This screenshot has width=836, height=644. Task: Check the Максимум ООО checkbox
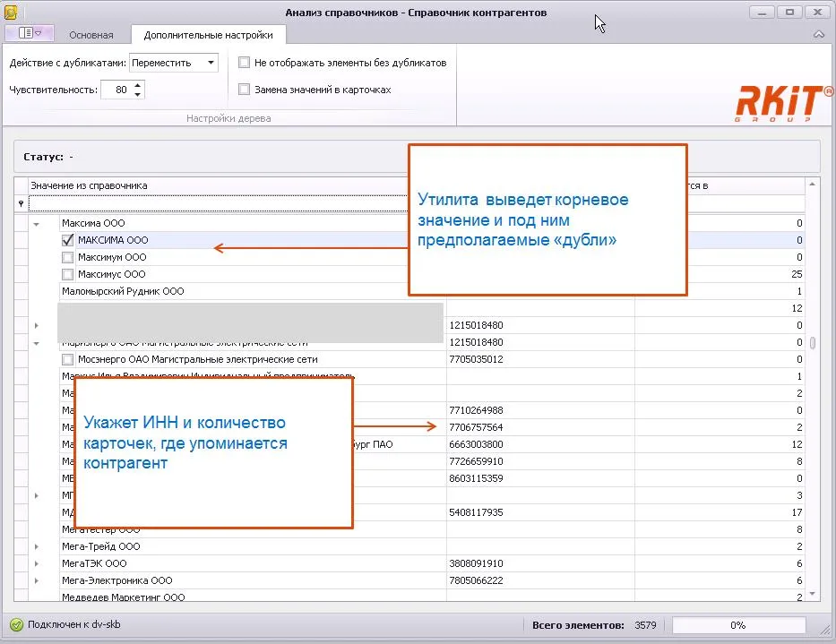(x=68, y=257)
